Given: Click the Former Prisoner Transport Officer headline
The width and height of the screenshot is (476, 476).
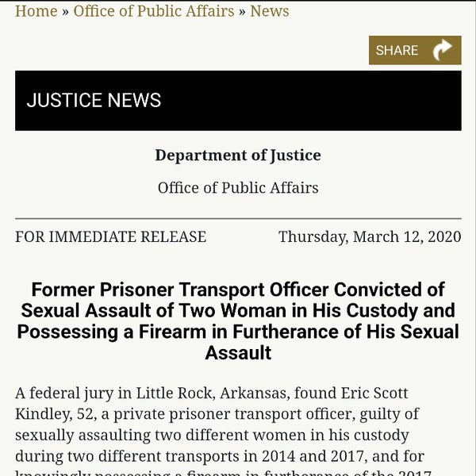Looking at the screenshot, I should [238, 321].
